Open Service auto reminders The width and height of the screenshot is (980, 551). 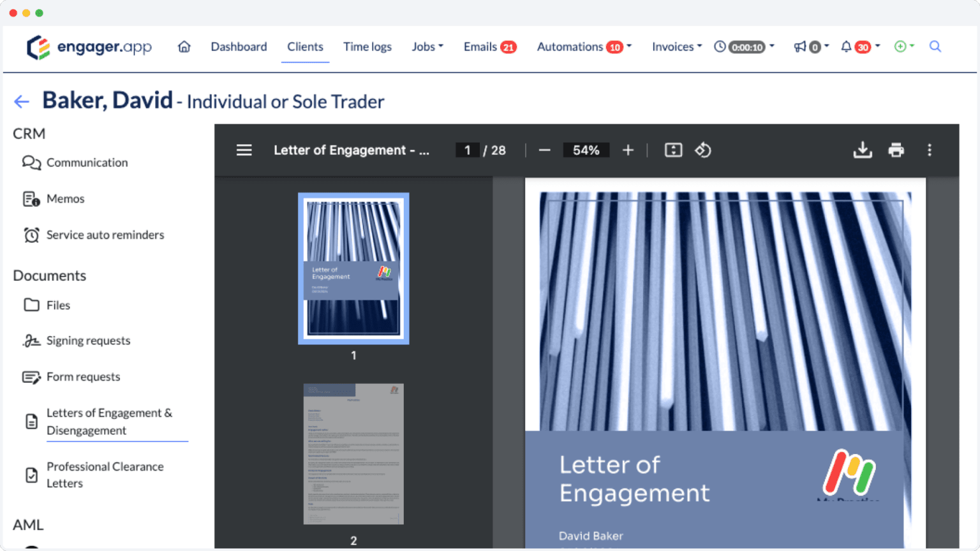click(105, 235)
